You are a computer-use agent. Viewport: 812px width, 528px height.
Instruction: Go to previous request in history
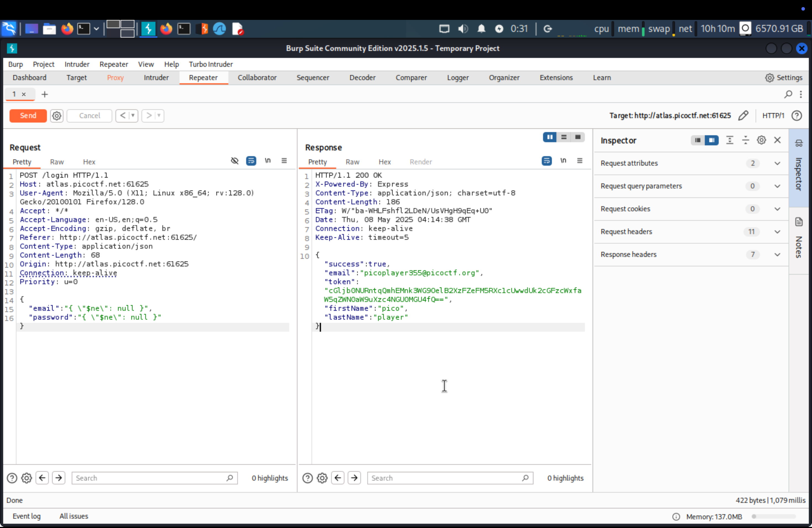pos(122,116)
